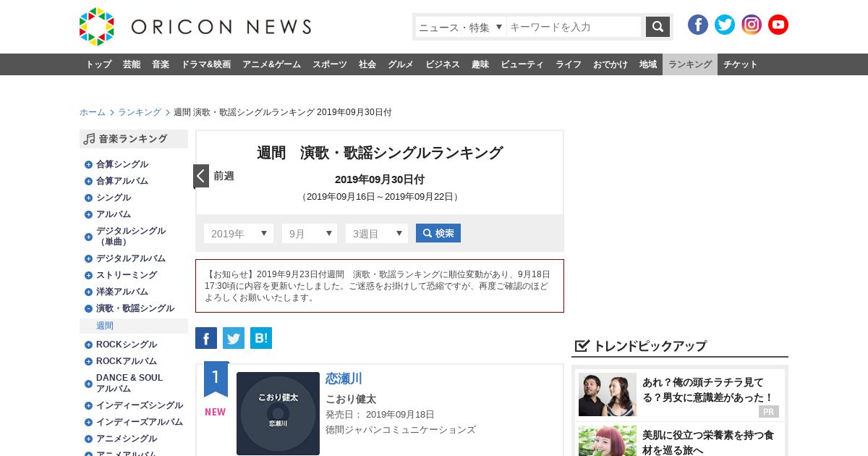The height and width of the screenshot is (456, 868).
Task: Open Oricon YouTube icon in header
Action: (778, 25)
